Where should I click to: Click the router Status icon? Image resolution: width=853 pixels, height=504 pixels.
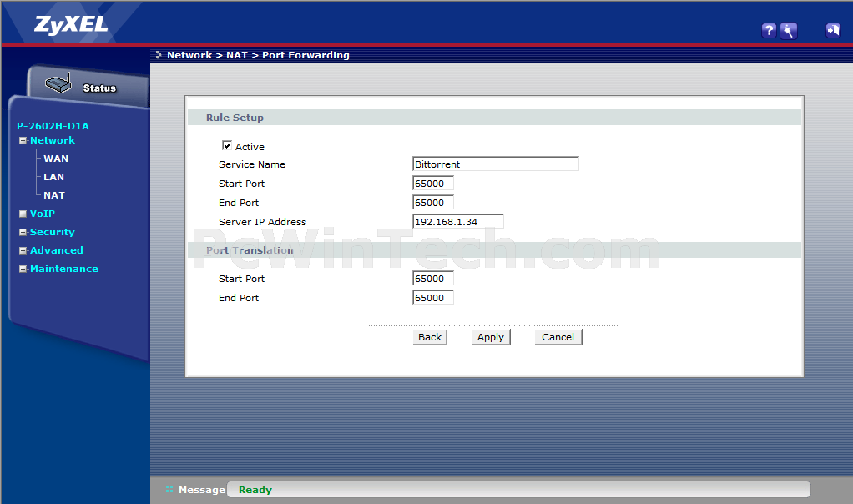point(59,85)
